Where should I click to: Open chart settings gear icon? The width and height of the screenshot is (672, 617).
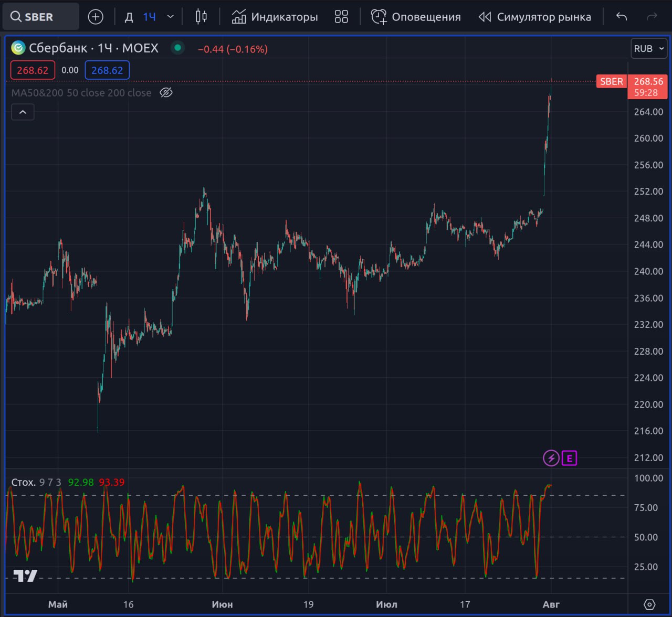point(649,604)
